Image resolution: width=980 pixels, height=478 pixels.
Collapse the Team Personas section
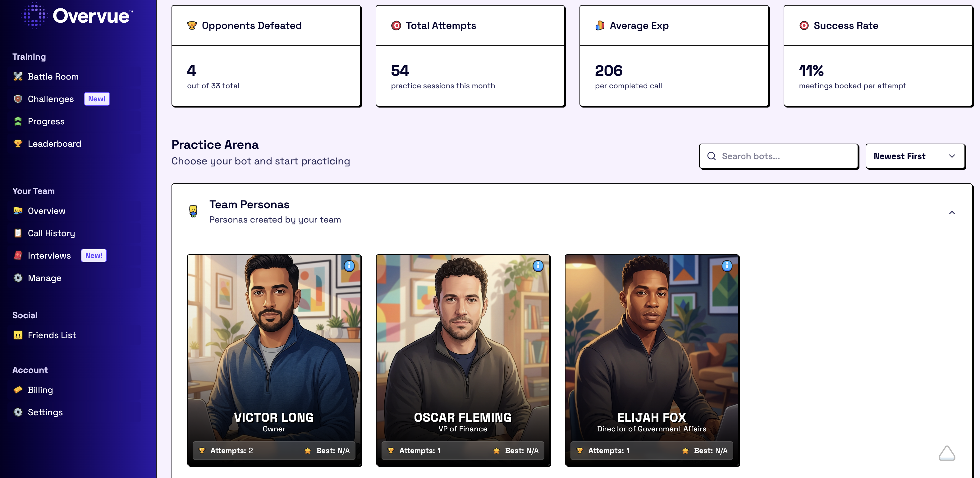pyautogui.click(x=951, y=212)
